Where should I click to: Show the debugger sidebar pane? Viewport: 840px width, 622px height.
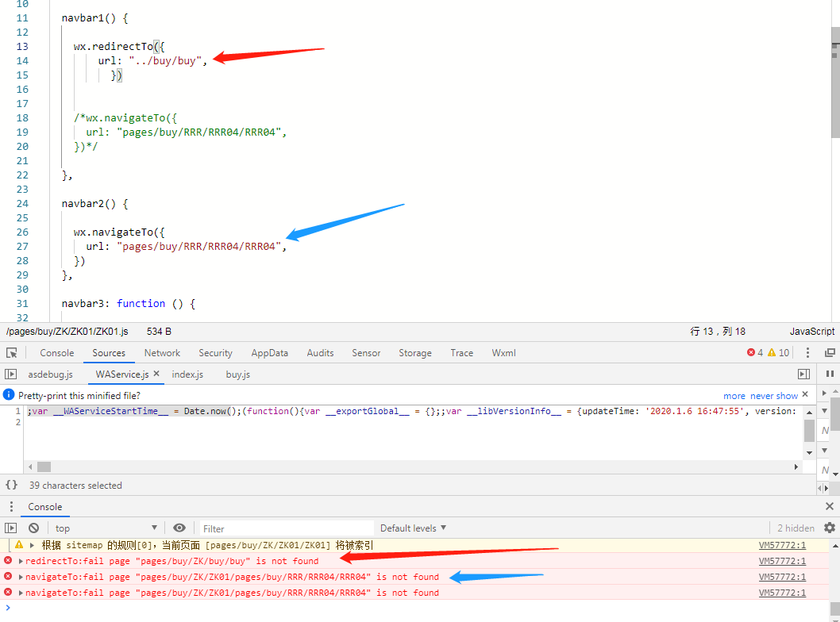click(x=803, y=374)
